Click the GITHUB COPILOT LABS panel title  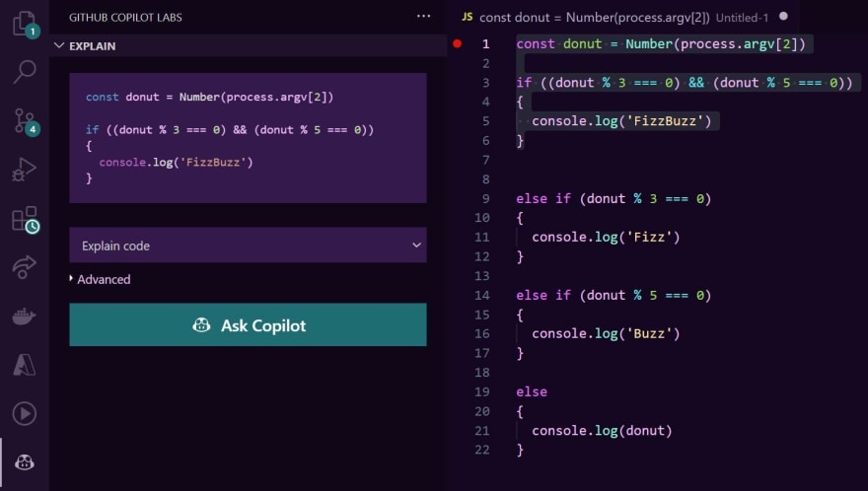(x=125, y=18)
